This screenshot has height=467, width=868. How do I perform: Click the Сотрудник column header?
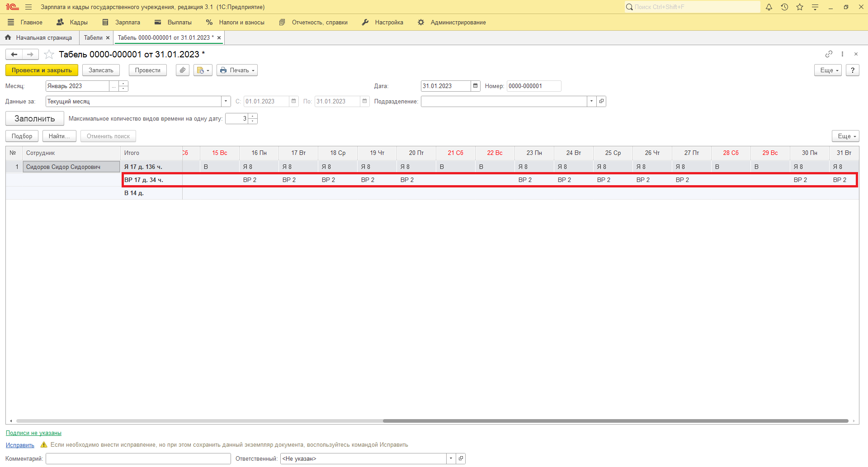pyautogui.click(x=71, y=153)
